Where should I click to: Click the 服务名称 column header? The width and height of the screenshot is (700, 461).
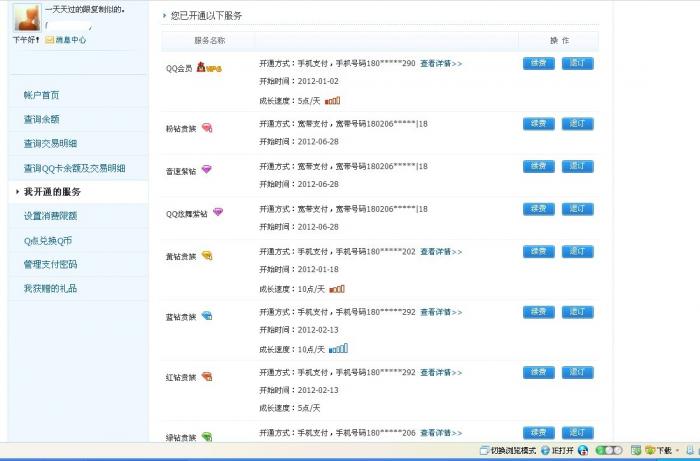coord(209,41)
